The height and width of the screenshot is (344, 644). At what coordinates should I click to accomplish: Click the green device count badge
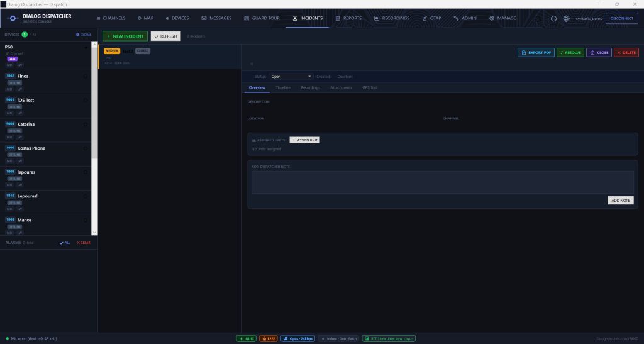25,35
